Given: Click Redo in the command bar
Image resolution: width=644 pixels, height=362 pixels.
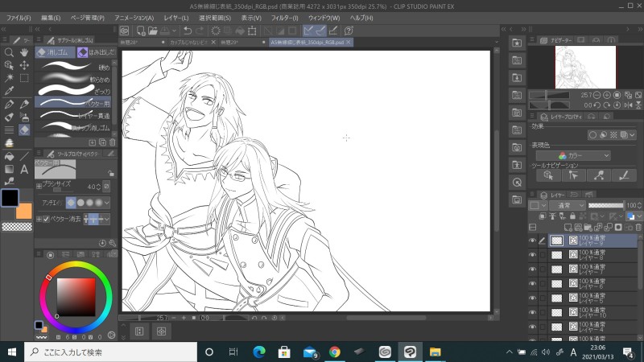Looking at the screenshot, I should tap(200, 31).
